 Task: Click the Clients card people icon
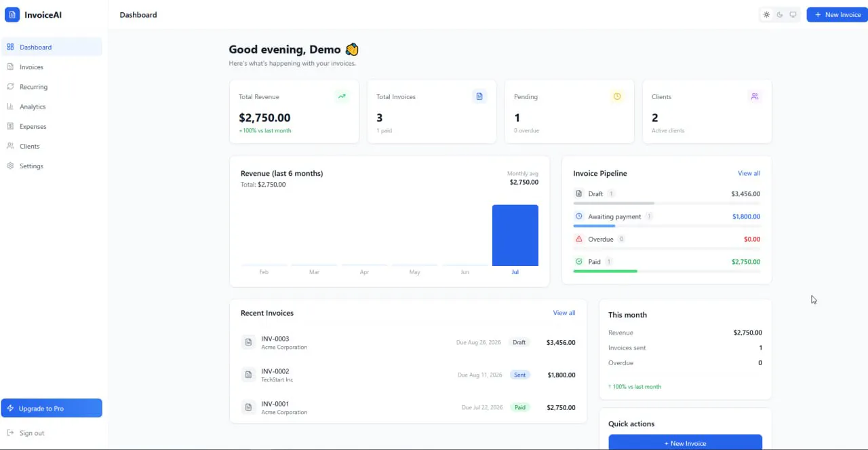pyautogui.click(x=755, y=96)
